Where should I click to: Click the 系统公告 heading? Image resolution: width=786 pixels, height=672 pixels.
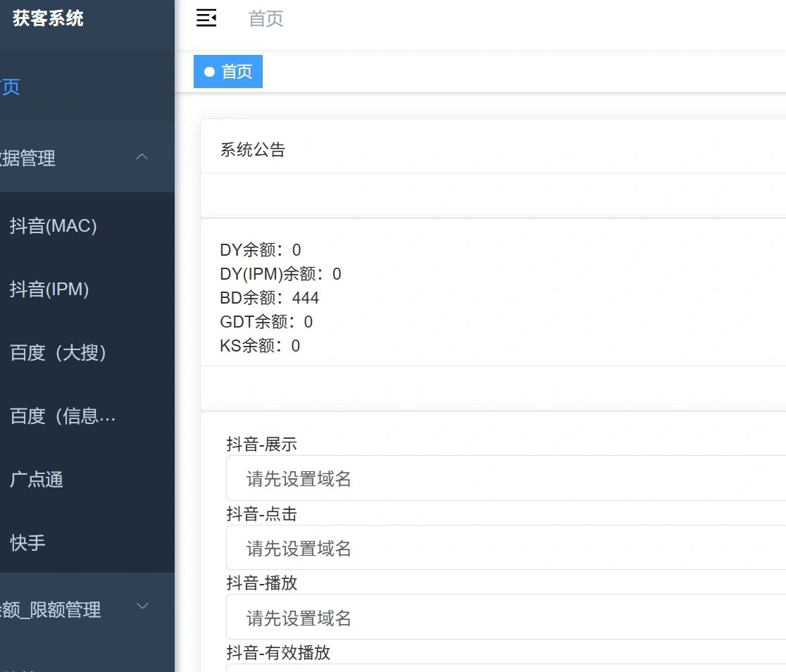[253, 149]
